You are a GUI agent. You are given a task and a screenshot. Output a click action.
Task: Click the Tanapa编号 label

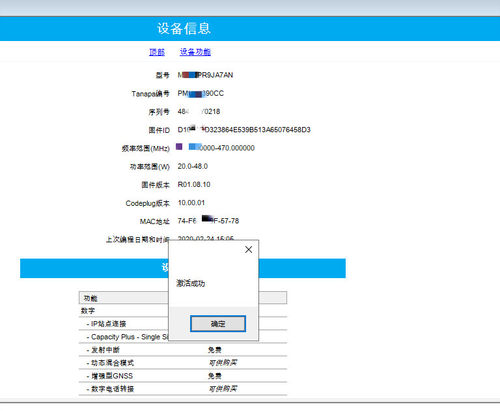[150, 94]
